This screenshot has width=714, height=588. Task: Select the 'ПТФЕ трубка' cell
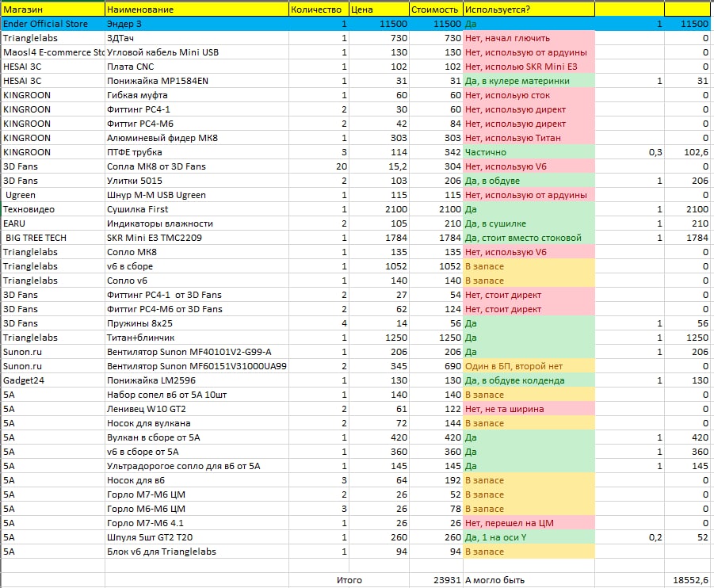click(197, 152)
